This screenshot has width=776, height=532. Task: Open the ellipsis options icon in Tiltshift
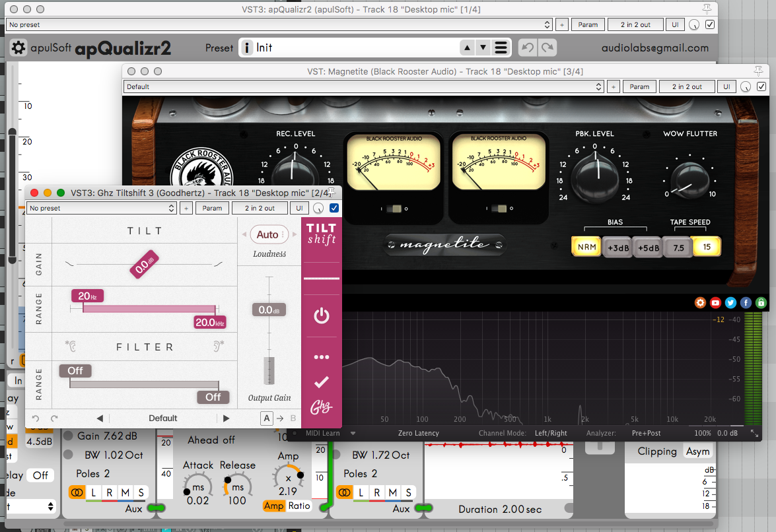coord(322,356)
